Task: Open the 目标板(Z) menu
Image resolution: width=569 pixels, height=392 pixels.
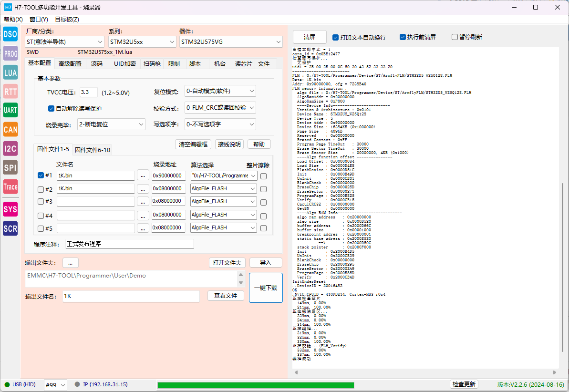Action: point(67,19)
